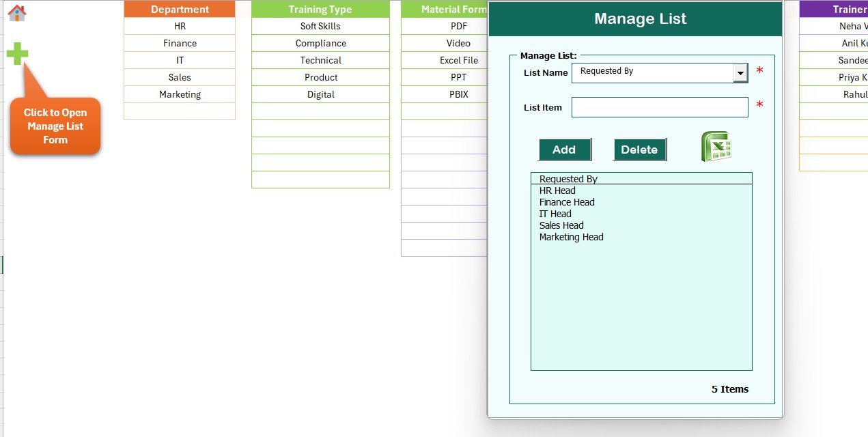This screenshot has width=868, height=437.
Task: Click the Department column header
Action: coord(179,9)
